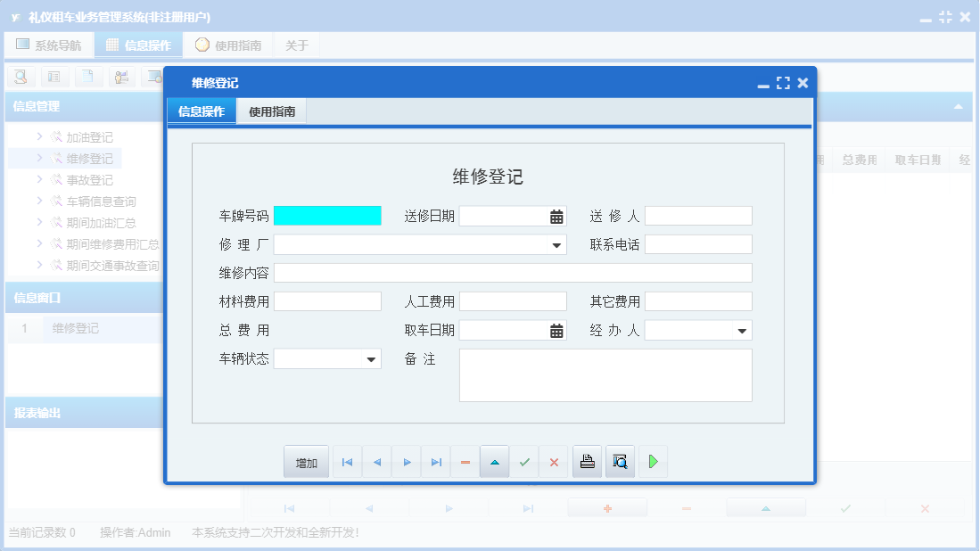Image resolution: width=980 pixels, height=551 pixels.
Task: Click the delete record minus icon
Action: pos(465,461)
